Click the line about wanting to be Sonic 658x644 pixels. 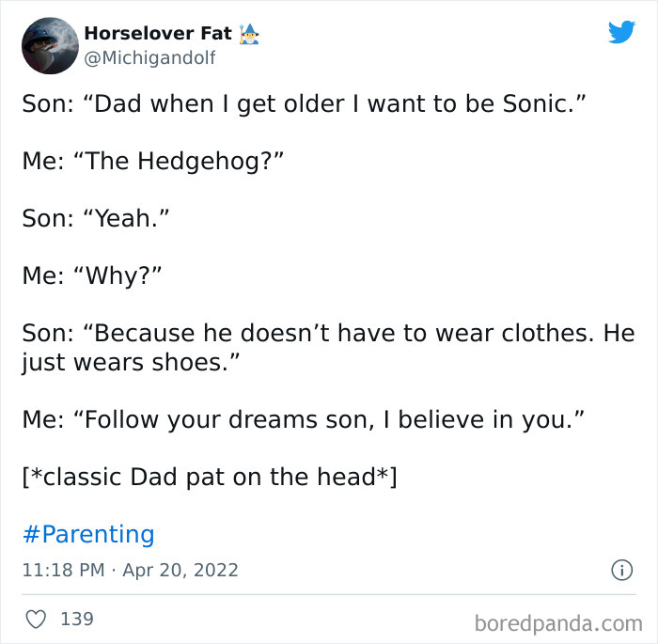click(305, 103)
